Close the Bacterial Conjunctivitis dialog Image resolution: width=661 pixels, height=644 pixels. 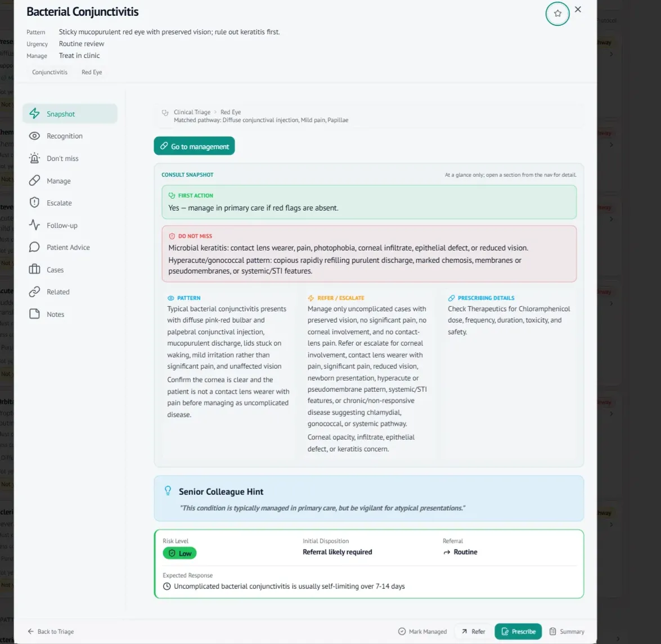(x=578, y=9)
